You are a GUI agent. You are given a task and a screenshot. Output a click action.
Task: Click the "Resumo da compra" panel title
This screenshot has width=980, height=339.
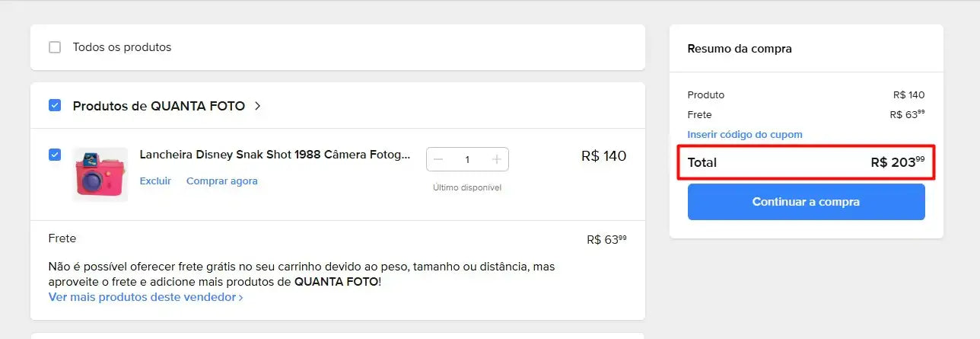tap(740, 49)
